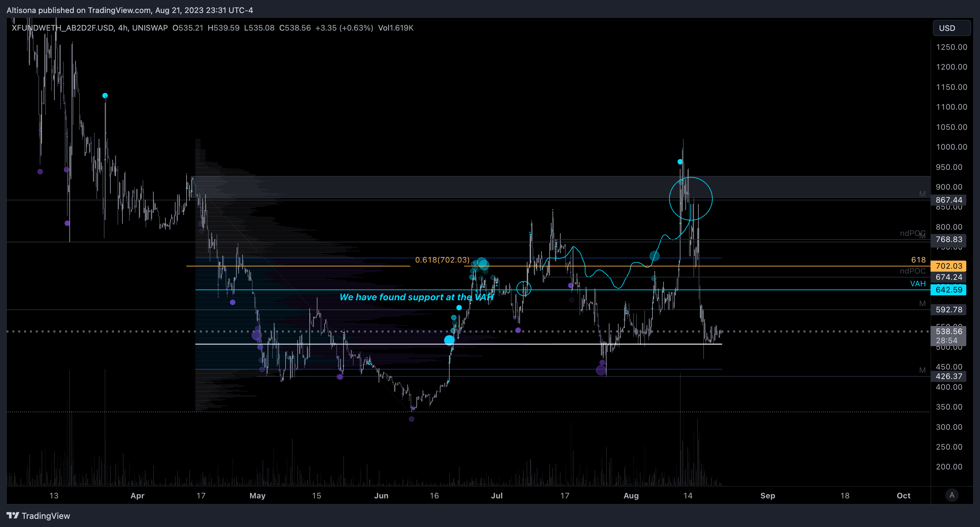Click the 28:54 candle countdown timer
The width and height of the screenshot is (980, 527).
pyautogui.click(x=946, y=341)
